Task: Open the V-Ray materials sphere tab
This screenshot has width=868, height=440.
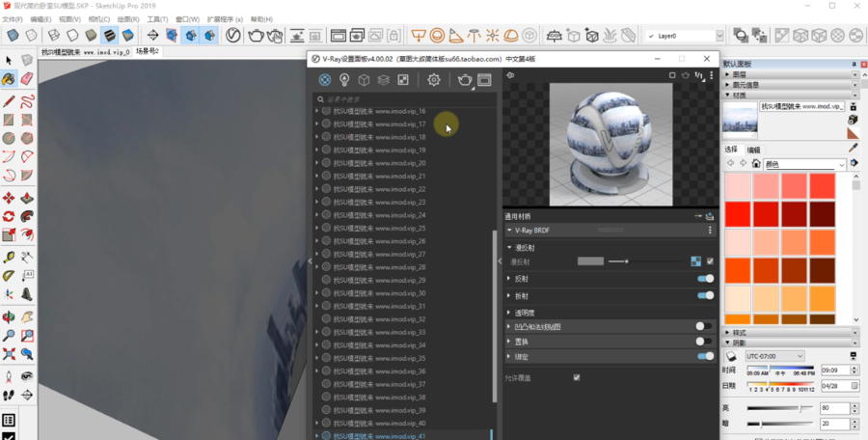Action: [325, 80]
